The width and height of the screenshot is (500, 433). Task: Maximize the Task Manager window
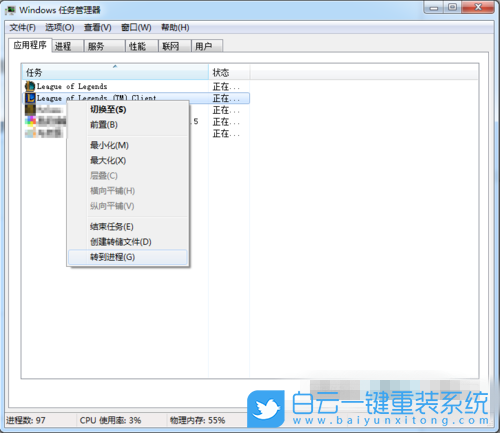(452, 7)
